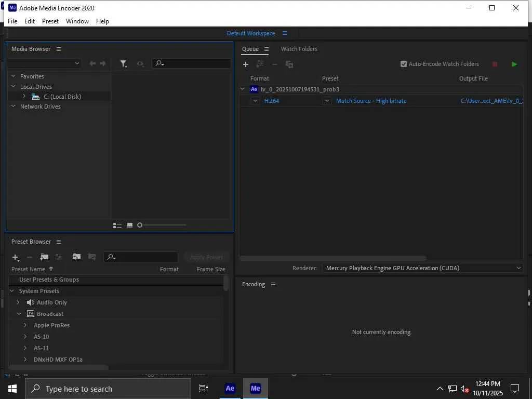The width and height of the screenshot is (532, 399).
Task: Delete preset with the minus icon
Action: click(30, 257)
